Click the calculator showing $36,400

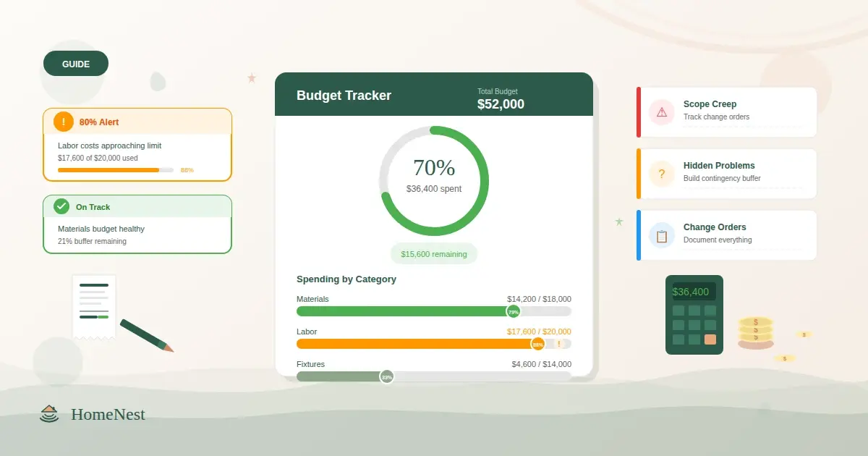tap(694, 315)
